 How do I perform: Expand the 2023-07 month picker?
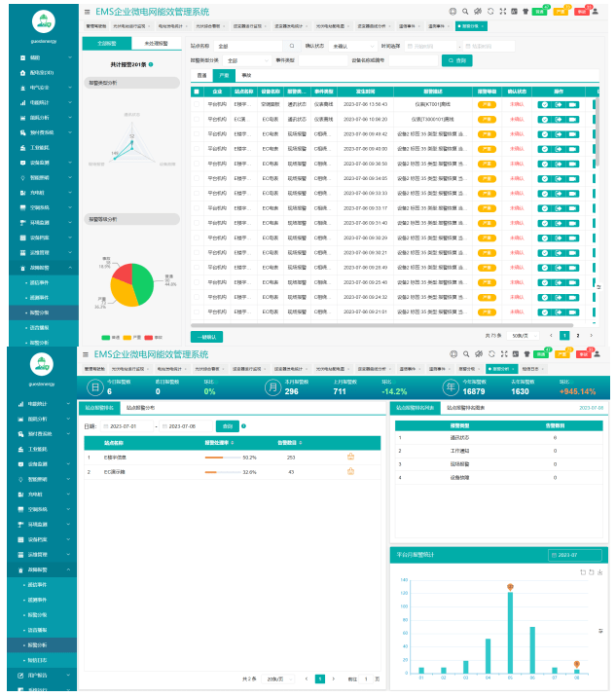tap(576, 555)
